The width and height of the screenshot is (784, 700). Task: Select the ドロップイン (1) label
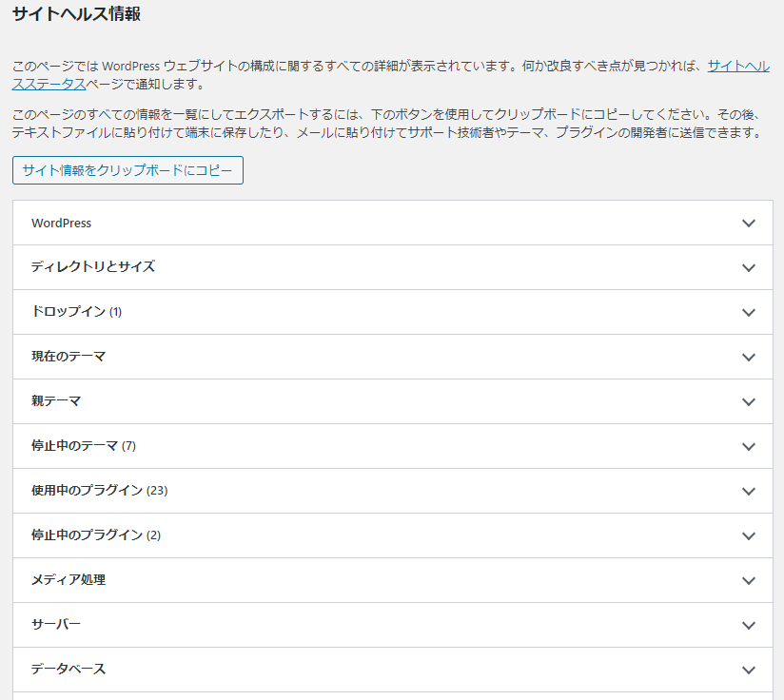coord(76,312)
